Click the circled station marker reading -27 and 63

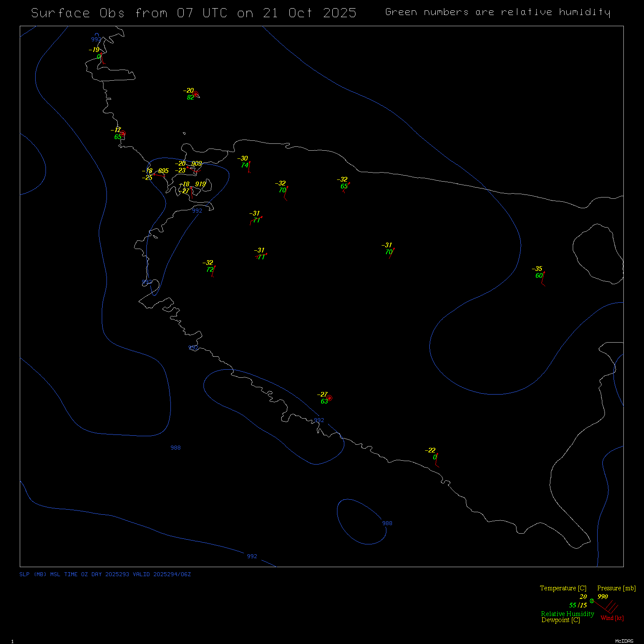tap(329, 398)
